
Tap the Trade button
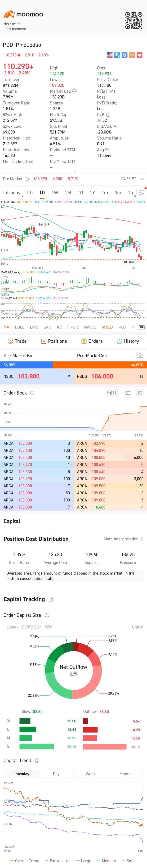[x=17, y=341]
